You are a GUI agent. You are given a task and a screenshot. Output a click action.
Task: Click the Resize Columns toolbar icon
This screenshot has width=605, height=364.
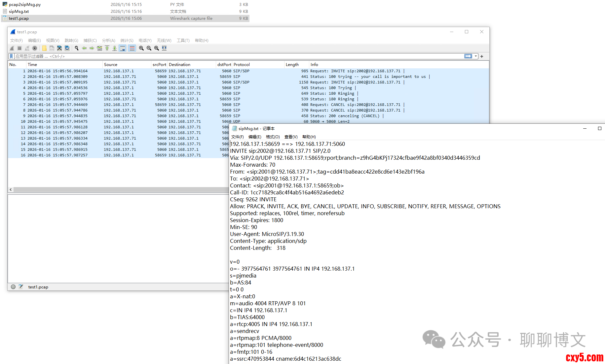(164, 48)
